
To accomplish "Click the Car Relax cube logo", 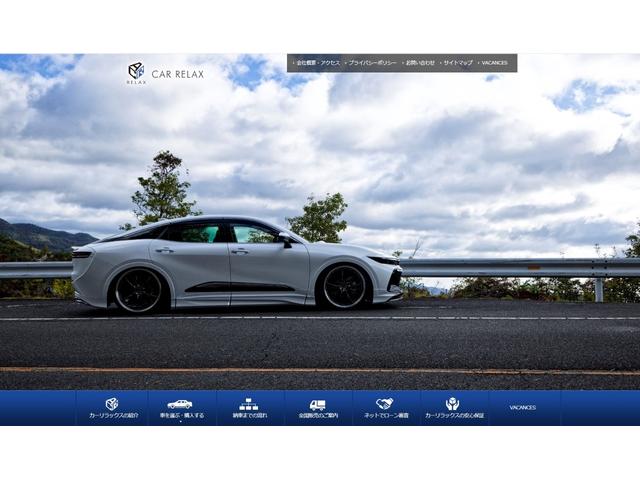I will coord(136,71).
